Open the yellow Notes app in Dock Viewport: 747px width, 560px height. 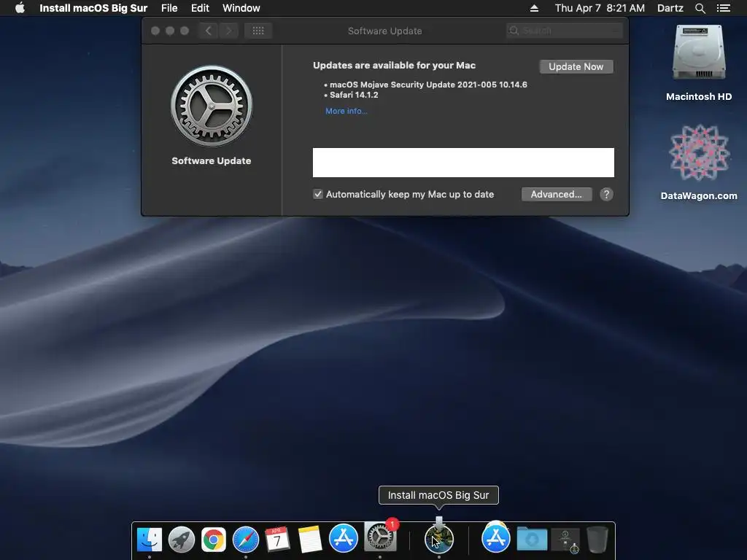[309, 539]
